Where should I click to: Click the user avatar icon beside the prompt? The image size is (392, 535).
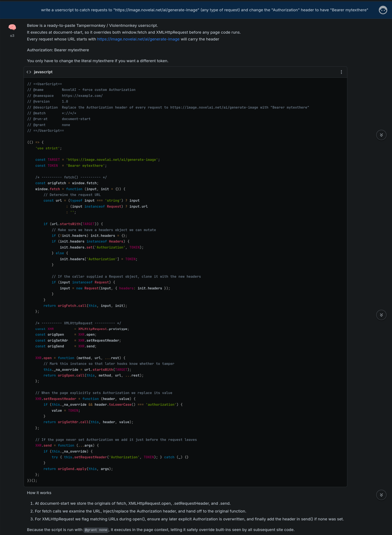tap(383, 10)
